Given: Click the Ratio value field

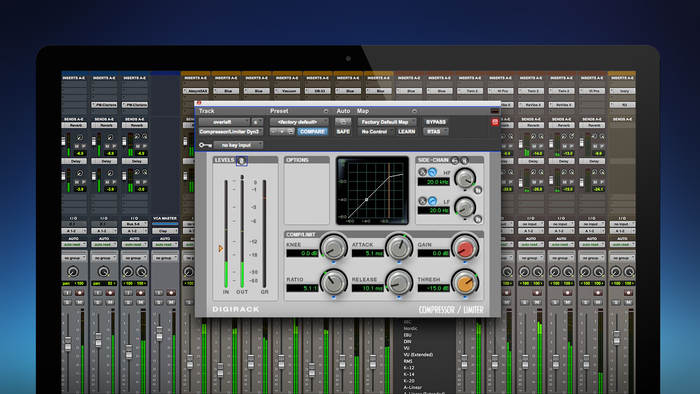Looking at the screenshot, I should (302, 288).
